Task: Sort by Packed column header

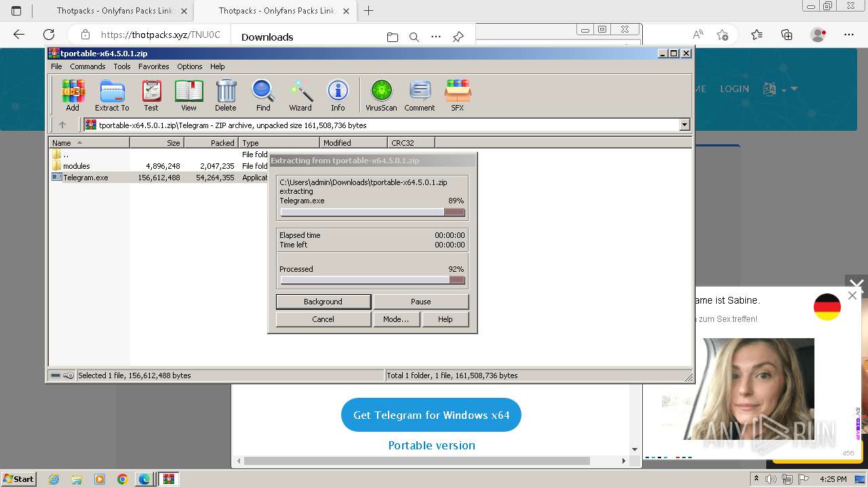Action: 211,142
